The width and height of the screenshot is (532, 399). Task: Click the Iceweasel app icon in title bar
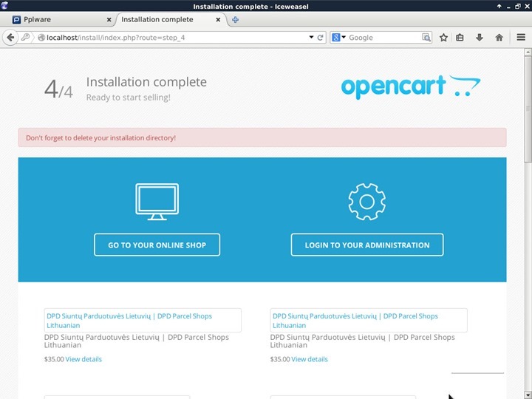(x=4, y=5)
